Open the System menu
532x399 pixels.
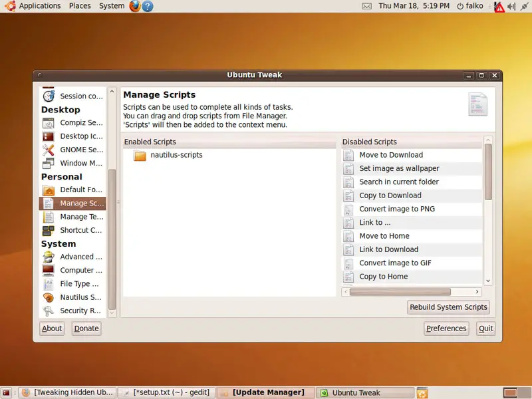[x=112, y=6]
